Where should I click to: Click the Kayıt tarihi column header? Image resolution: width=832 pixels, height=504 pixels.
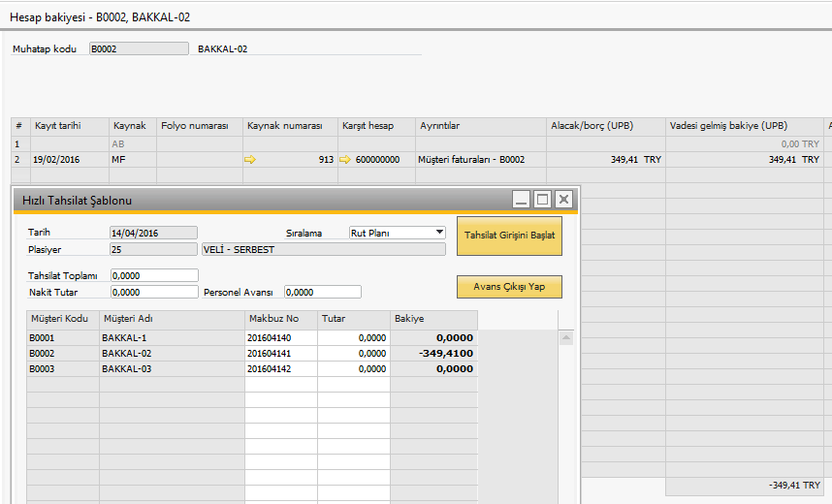[x=70, y=126]
